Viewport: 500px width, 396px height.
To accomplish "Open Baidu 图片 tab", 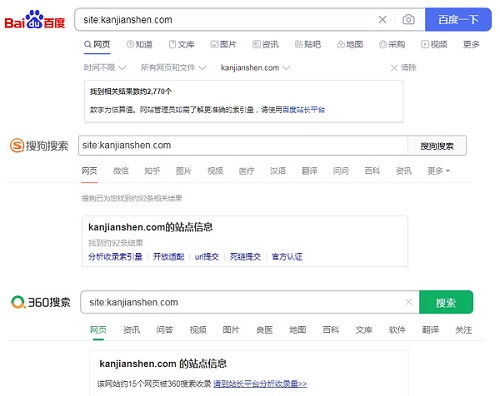I will coord(223,44).
